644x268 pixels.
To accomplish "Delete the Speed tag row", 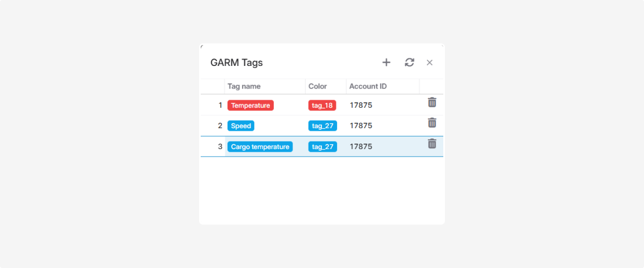I will (x=432, y=123).
